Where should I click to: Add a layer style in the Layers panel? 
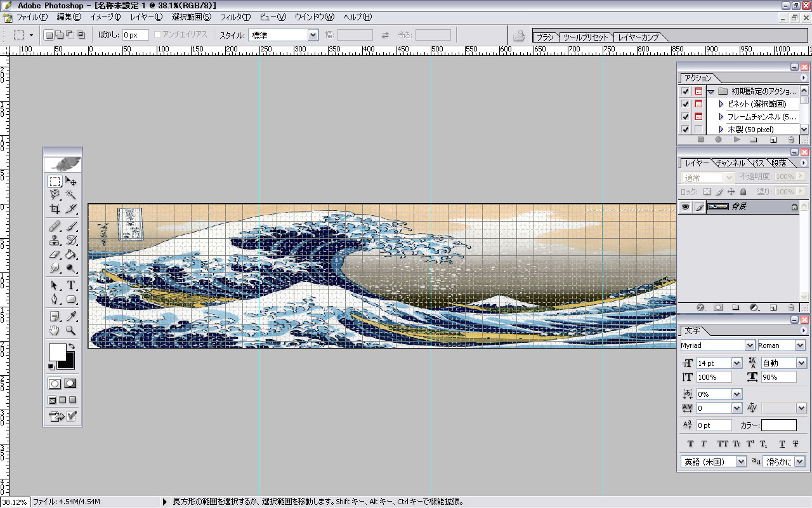coord(701,307)
